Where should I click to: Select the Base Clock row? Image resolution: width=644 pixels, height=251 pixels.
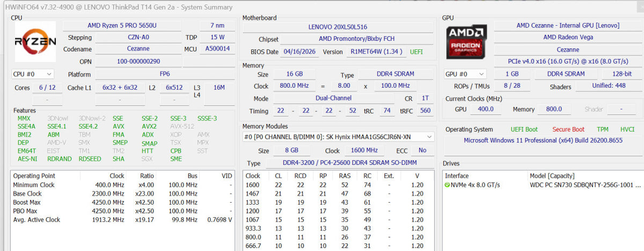tap(123, 193)
